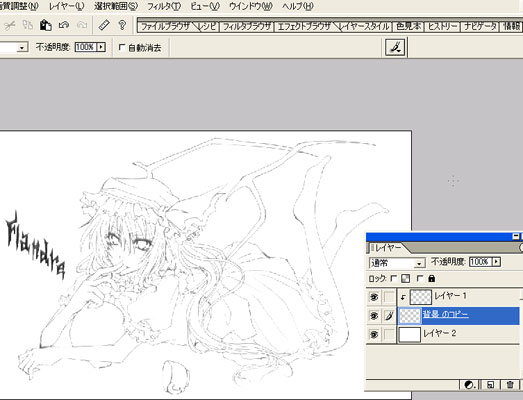Check the lock transparent pixels checkbox

394,278
